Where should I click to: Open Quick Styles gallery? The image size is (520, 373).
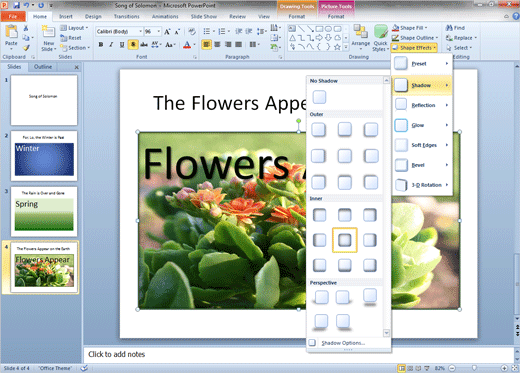(380, 37)
